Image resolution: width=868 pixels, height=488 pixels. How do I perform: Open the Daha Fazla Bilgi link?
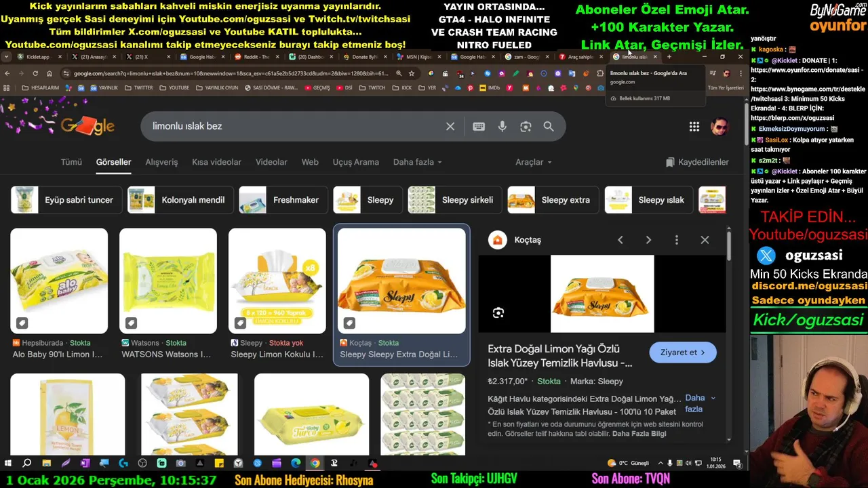coord(639,434)
